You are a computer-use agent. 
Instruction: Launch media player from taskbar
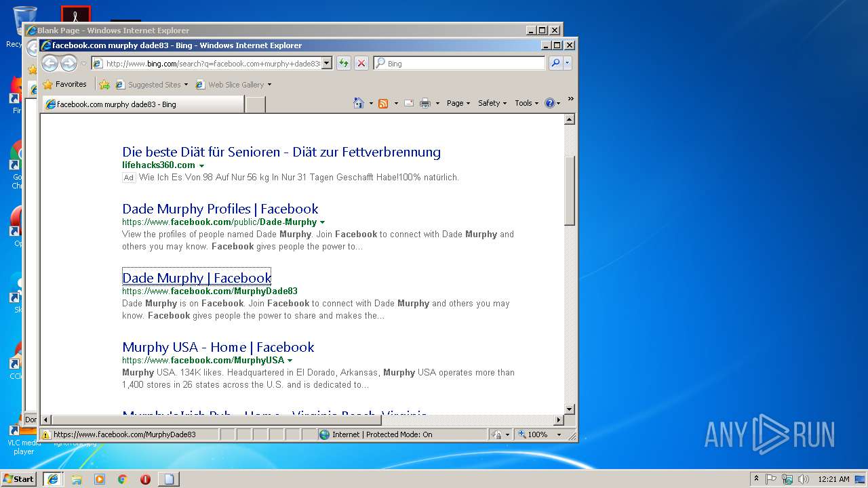click(100, 479)
